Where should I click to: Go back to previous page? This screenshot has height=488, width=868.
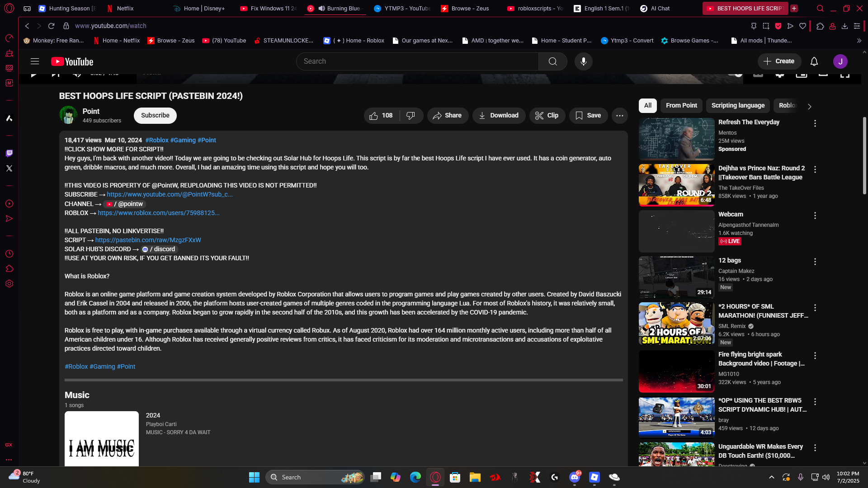pos(27,26)
